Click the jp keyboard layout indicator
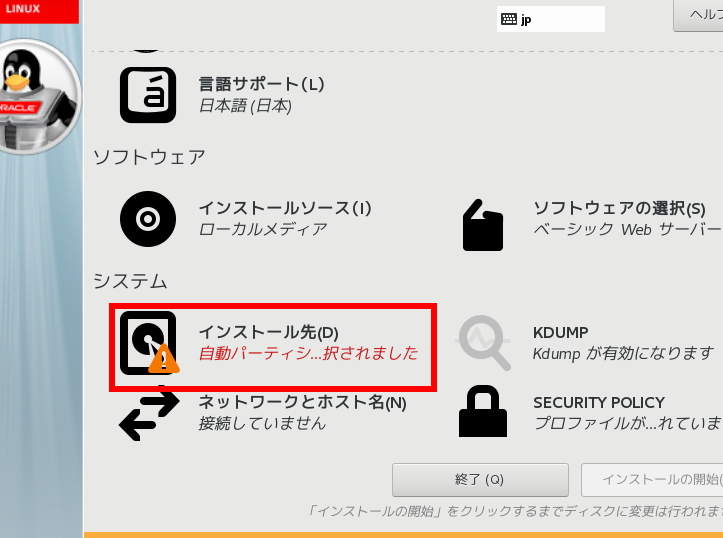Viewport: 723px width, 538px height. 551,19
